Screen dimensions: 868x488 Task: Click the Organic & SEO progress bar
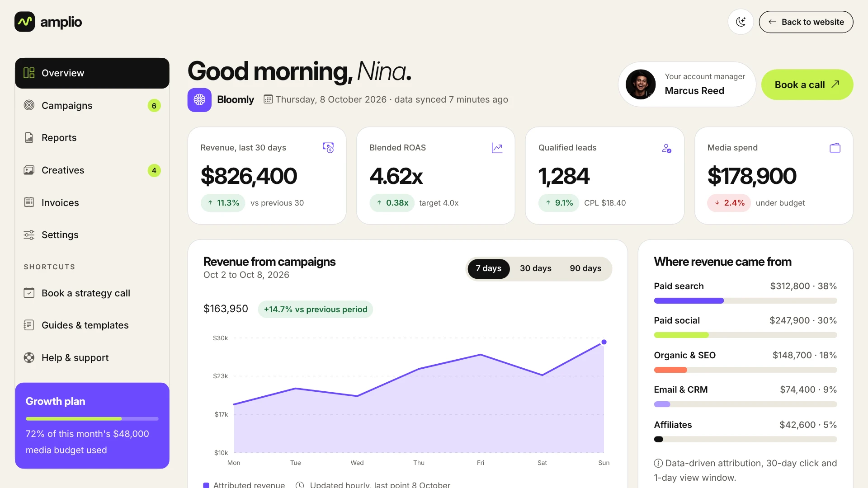pyautogui.click(x=745, y=370)
